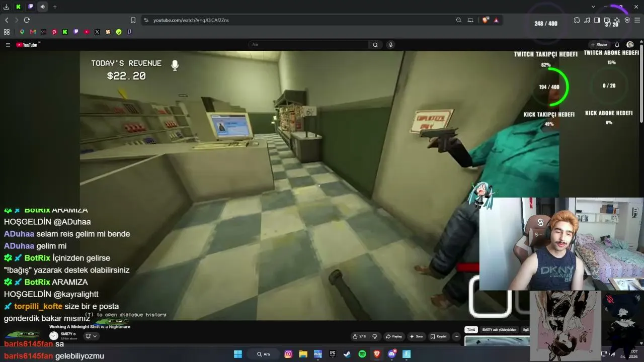Open a new browser tab
This screenshot has width=644, height=362.
click(55, 7)
